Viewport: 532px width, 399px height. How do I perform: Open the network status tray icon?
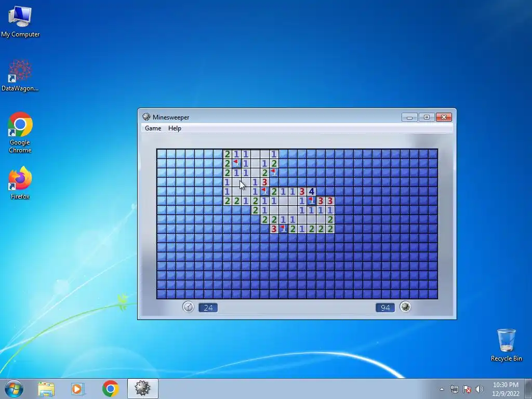coord(454,389)
